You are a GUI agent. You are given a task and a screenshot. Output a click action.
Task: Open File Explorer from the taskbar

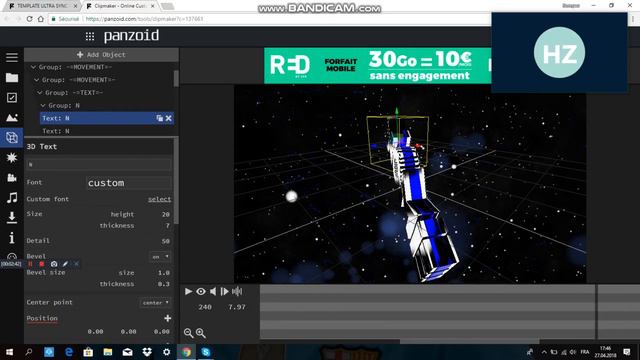tap(108, 352)
